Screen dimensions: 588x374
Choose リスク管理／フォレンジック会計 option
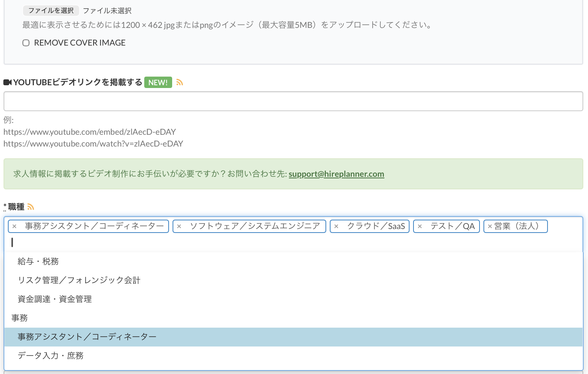click(79, 280)
